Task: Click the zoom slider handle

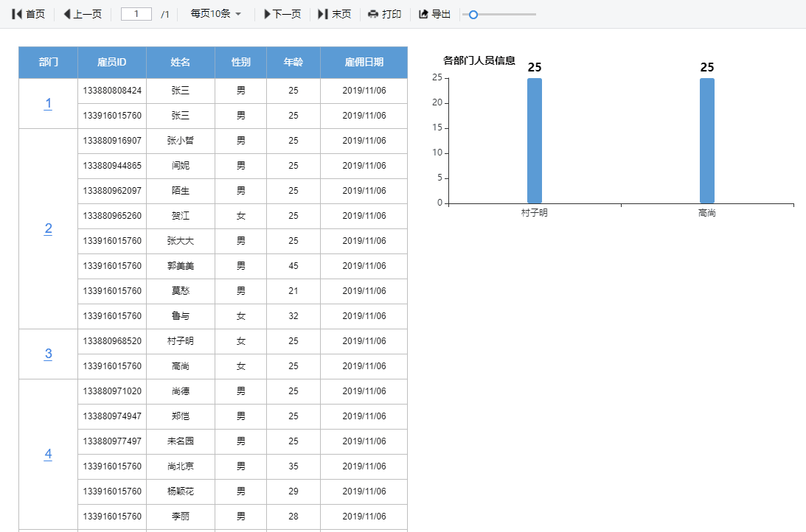Action: tap(473, 15)
